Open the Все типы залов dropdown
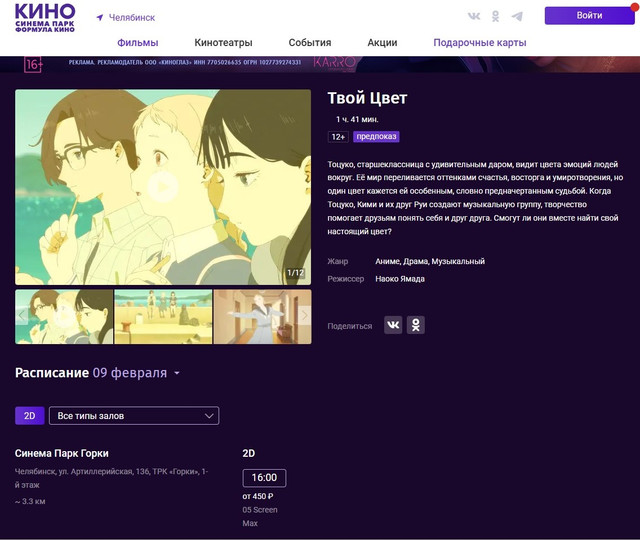Image resolution: width=640 pixels, height=540 pixels. pos(134,416)
